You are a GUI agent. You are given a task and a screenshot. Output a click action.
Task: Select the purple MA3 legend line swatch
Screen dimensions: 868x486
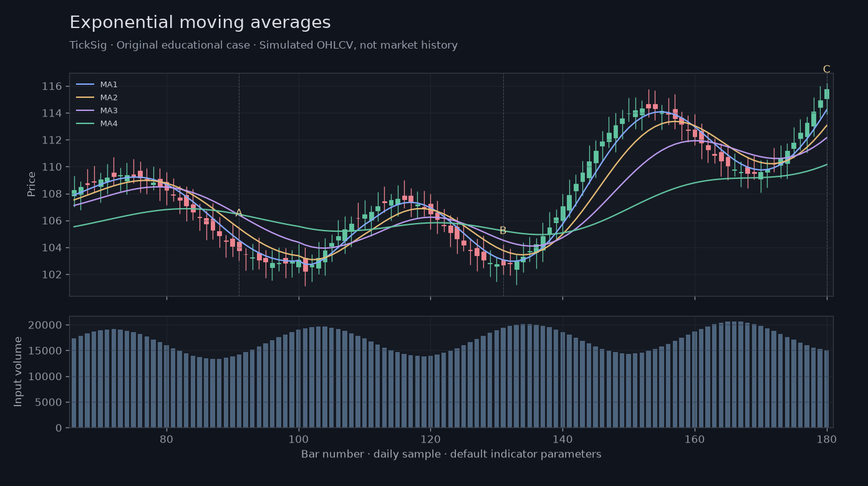click(85, 111)
